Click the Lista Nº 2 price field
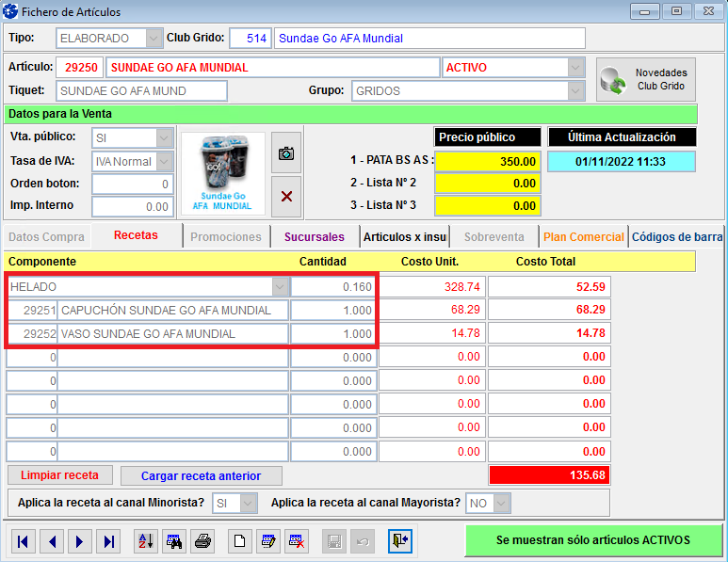The width and height of the screenshot is (728, 562). [488, 184]
